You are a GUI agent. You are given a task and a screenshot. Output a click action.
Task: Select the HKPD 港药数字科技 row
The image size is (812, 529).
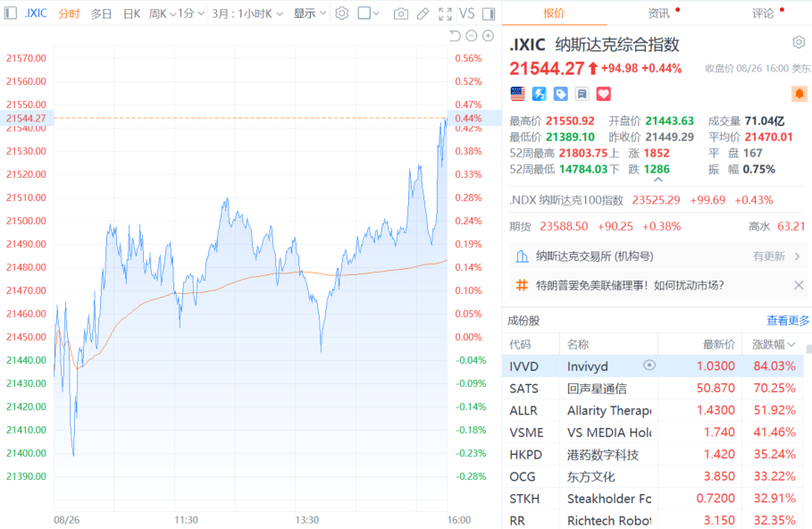(652, 455)
